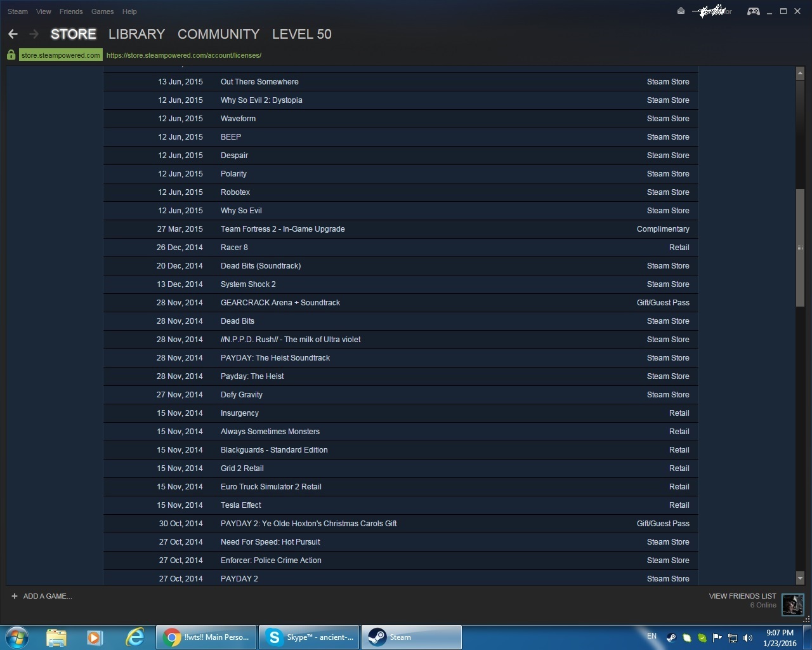Click 'Complimentary' acquisition method cell

click(663, 229)
